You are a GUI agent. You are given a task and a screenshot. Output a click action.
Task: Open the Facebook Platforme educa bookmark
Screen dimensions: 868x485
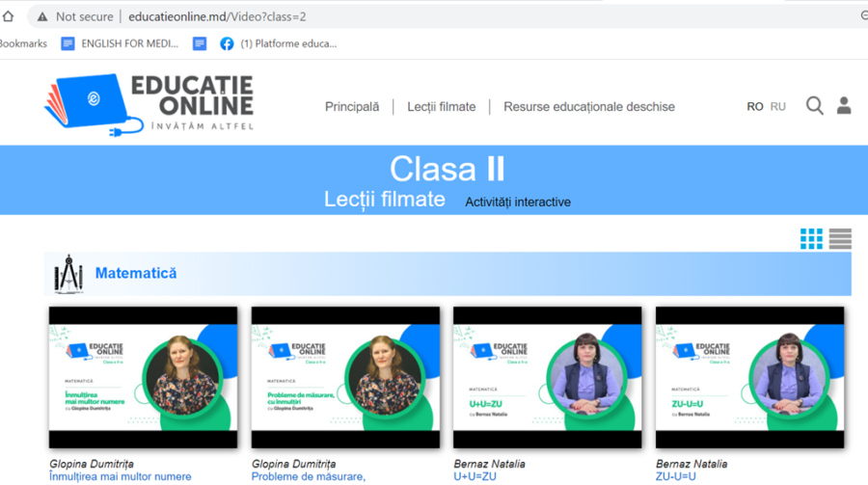coord(227,43)
